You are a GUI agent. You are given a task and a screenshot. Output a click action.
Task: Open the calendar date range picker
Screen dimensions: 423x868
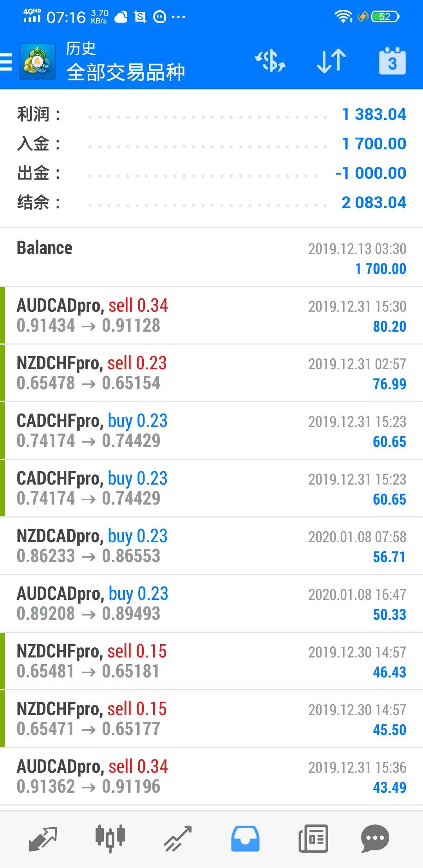(x=392, y=61)
